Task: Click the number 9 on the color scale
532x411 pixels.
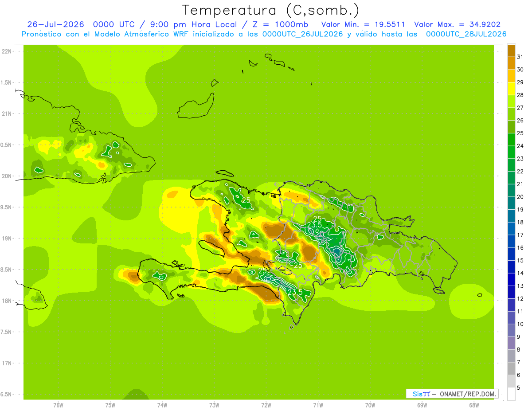Action: [x=519, y=337]
